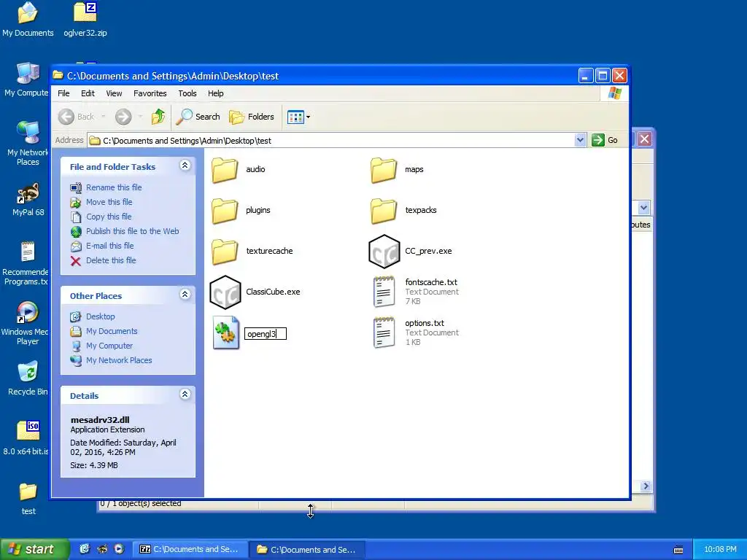Toggle the Folders pane
The height and width of the screenshot is (560, 747).
(x=252, y=117)
